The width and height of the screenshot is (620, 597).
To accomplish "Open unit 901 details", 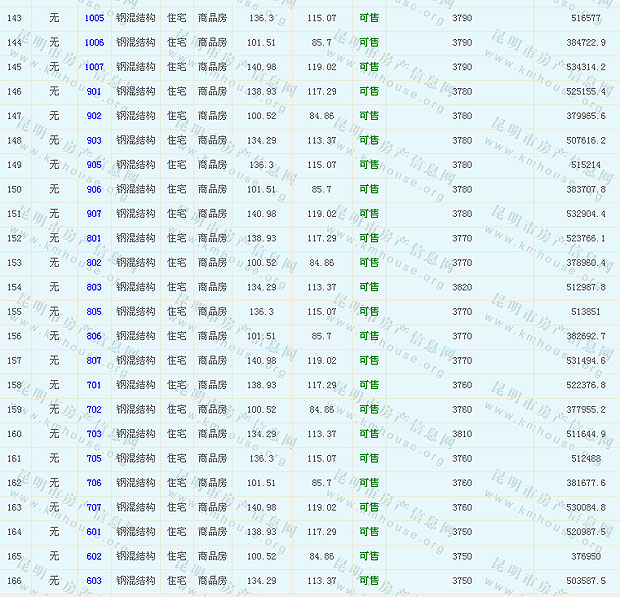I will coord(94,92).
